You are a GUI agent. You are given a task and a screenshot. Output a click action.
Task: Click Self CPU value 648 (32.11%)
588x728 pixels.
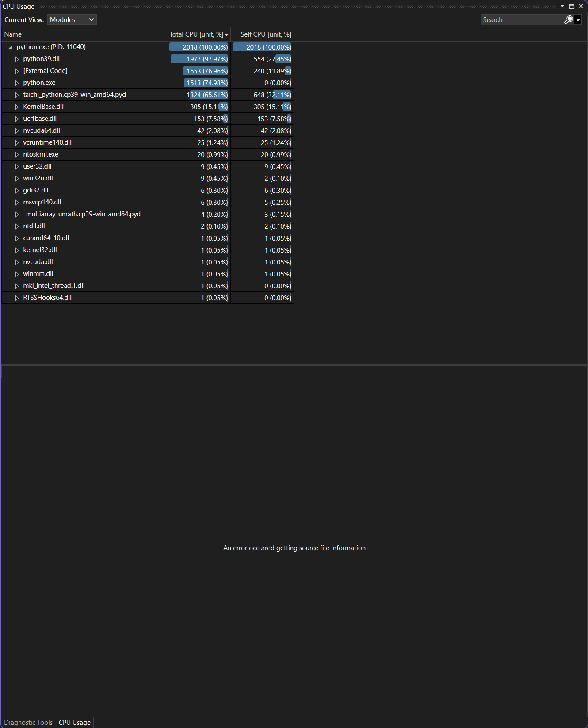coord(273,95)
